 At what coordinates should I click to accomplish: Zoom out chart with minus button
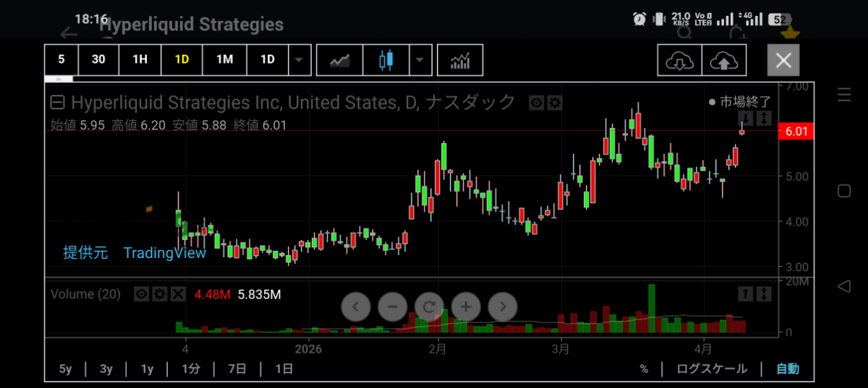click(392, 307)
